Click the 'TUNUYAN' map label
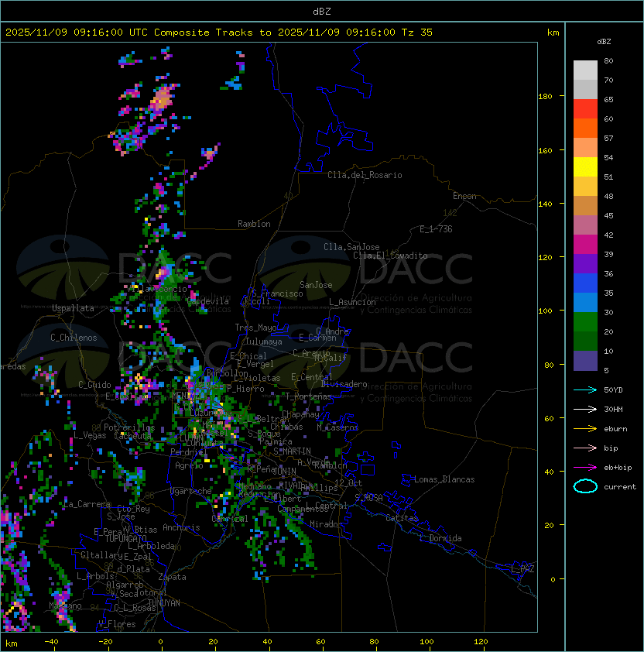 (164, 603)
